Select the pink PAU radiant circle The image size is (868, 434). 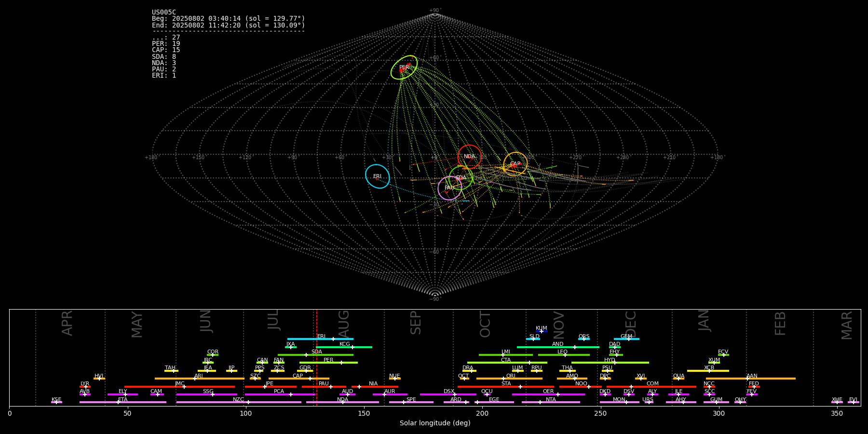point(450,188)
